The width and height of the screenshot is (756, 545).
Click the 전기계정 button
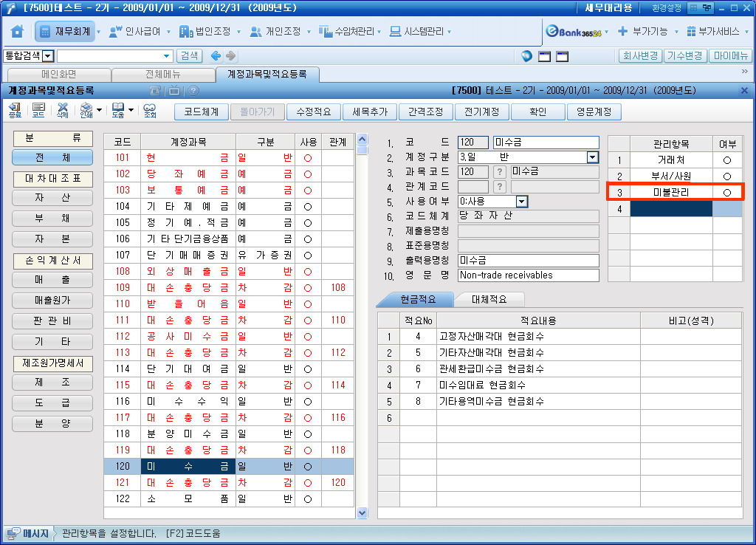(x=481, y=112)
